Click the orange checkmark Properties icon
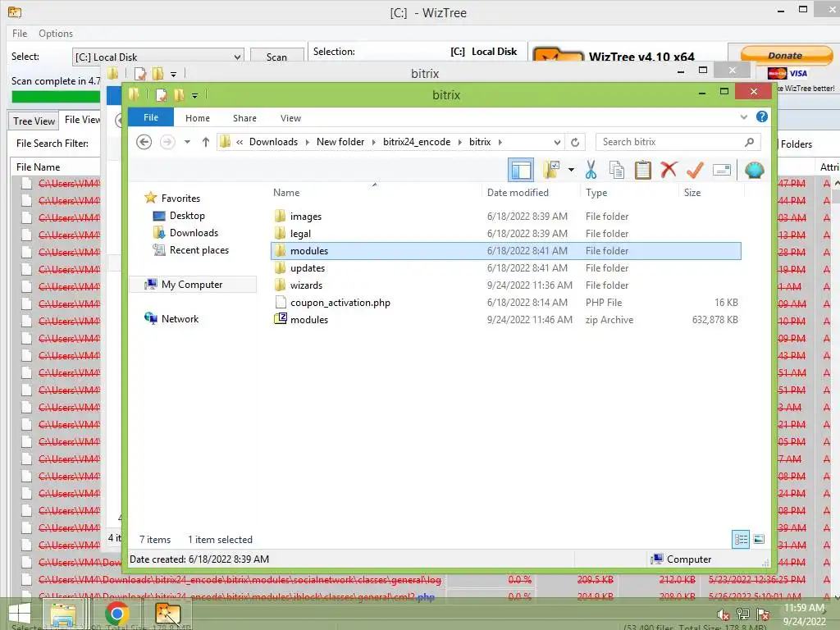This screenshot has width=840, height=630. [695, 170]
